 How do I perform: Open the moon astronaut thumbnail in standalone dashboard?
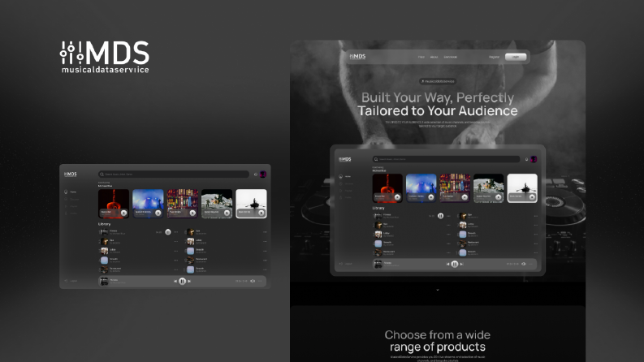tap(217, 204)
